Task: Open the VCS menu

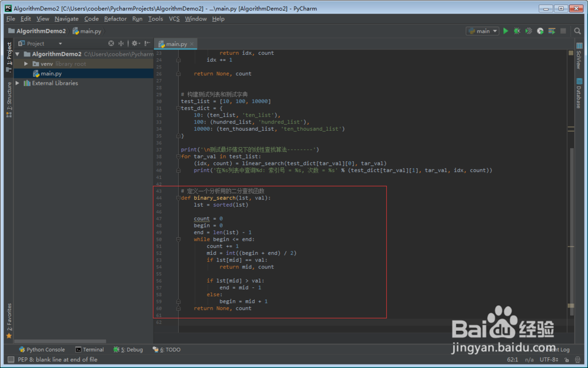Action: pos(174,19)
